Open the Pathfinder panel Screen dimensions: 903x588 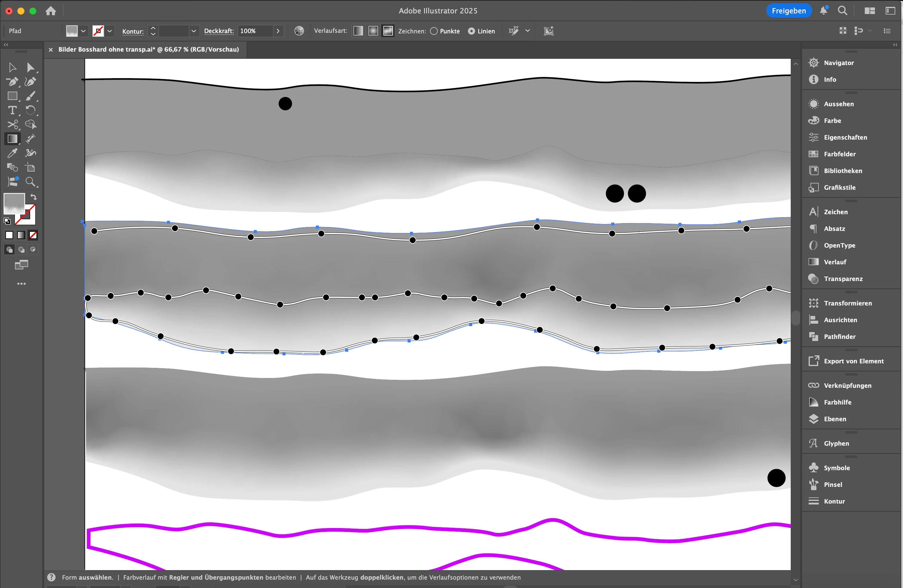pos(839,337)
